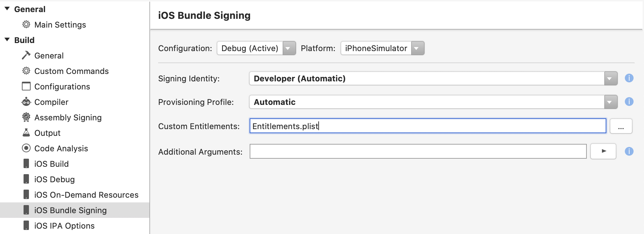Click the arrow button beside Additional Arguments
The width and height of the screenshot is (644, 234).
(x=603, y=151)
